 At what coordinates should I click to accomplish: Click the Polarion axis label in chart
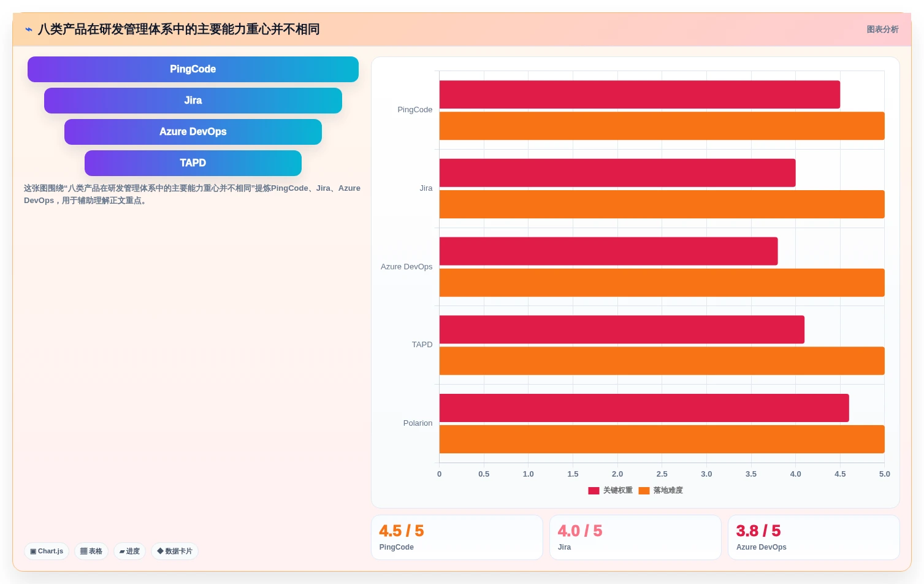pos(418,423)
